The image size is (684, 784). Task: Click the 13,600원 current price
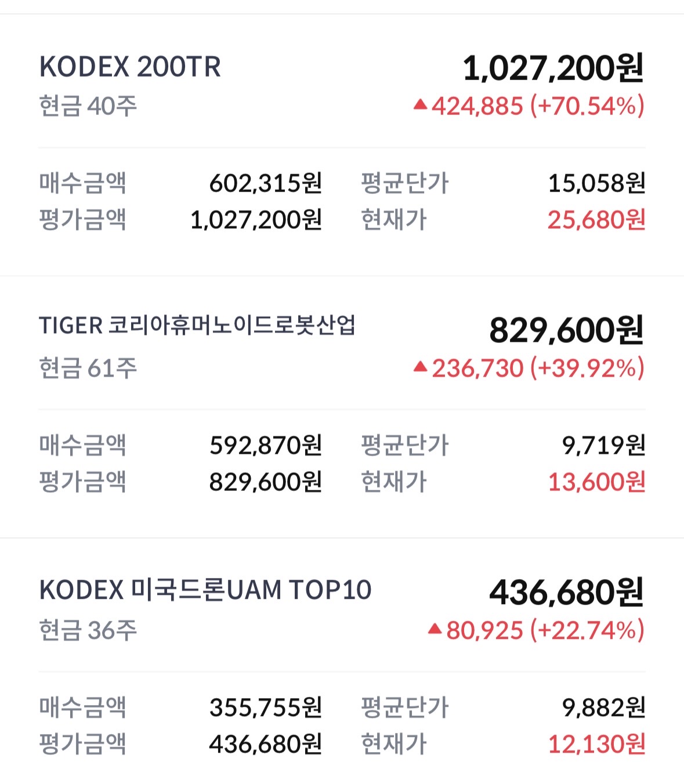click(596, 482)
